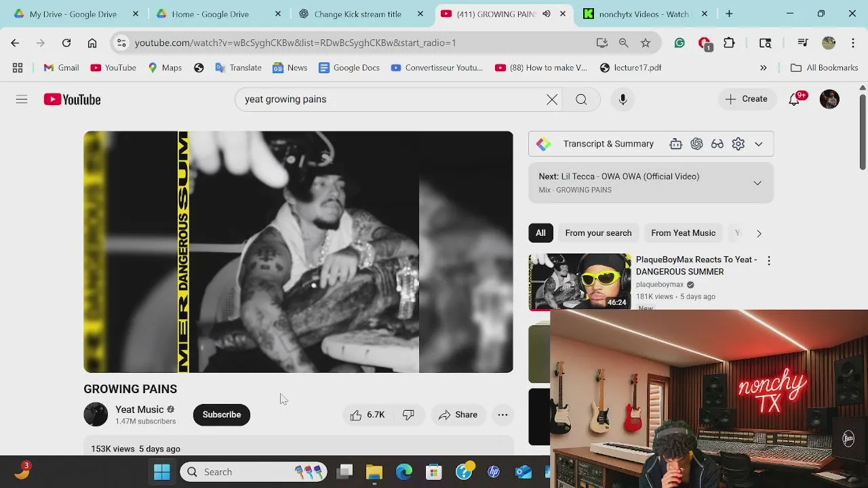Open the YouTube guide hamburger menu
The height and width of the screenshot is (488, 868).
(22, 100)
